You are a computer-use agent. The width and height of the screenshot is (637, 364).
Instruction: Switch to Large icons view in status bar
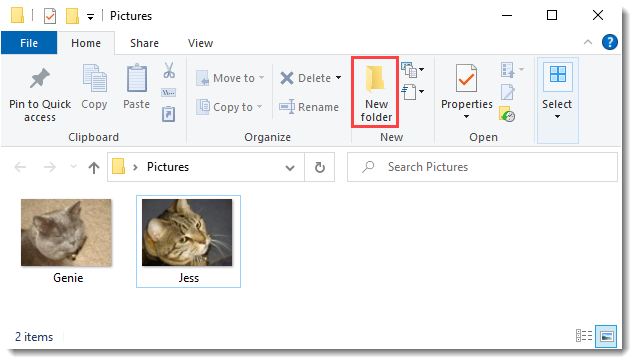606,336
